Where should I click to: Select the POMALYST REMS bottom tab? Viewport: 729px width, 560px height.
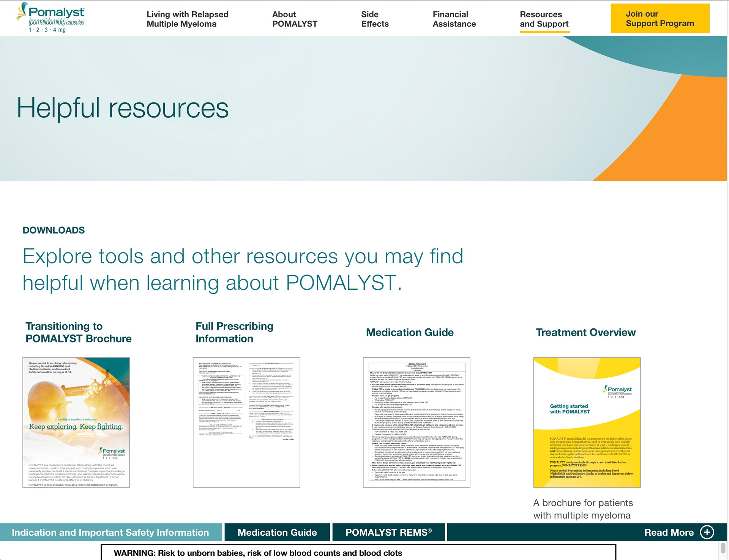pyautogui.click(x=388, y=532)
